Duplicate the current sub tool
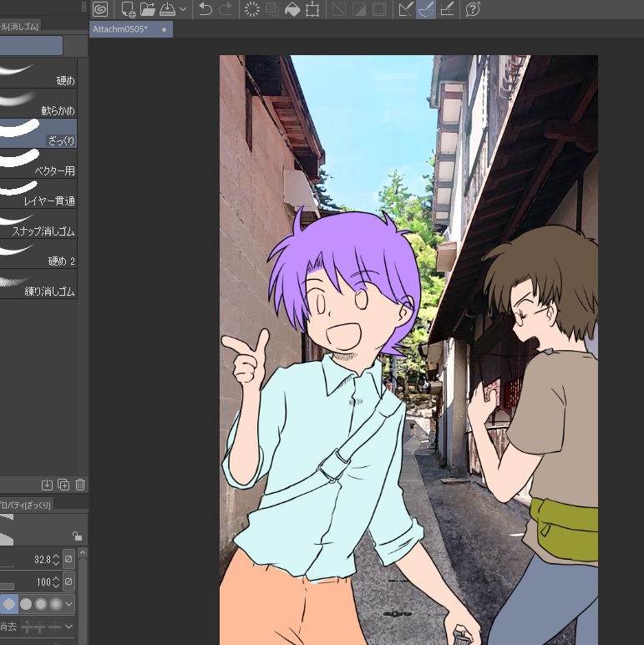 coord(63,485)
